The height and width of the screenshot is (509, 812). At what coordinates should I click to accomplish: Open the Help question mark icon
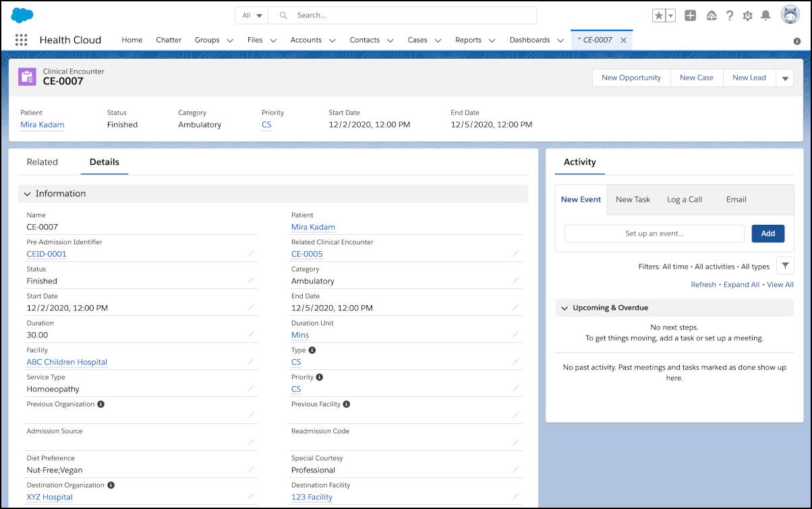coord(729,16)
